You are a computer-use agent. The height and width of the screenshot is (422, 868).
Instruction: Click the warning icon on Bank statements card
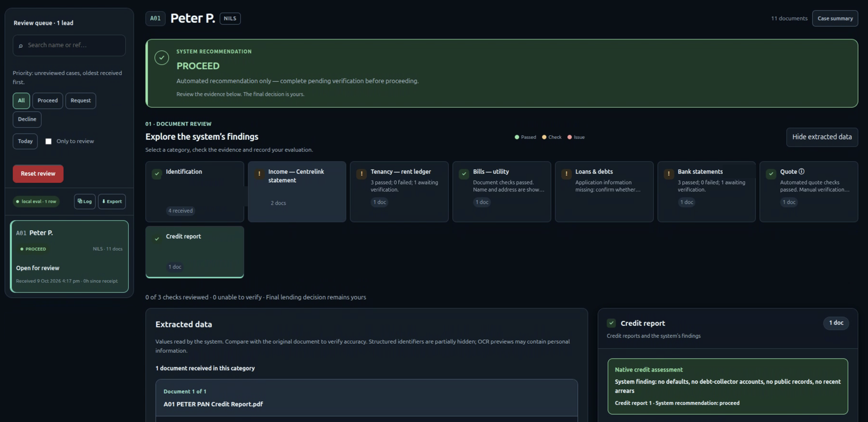pos(668,174)
